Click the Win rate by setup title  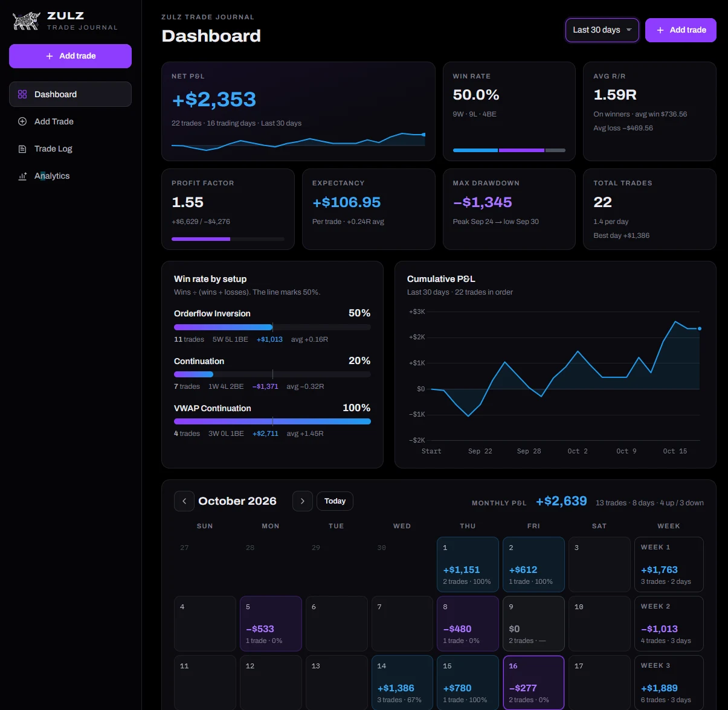[x=210, y=279]
